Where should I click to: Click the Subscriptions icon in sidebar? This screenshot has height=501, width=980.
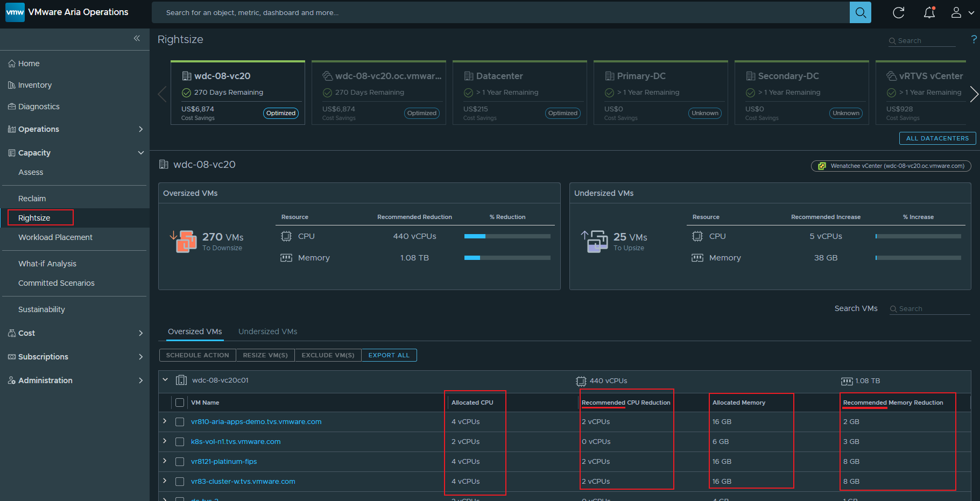click(x=12, y=357)
